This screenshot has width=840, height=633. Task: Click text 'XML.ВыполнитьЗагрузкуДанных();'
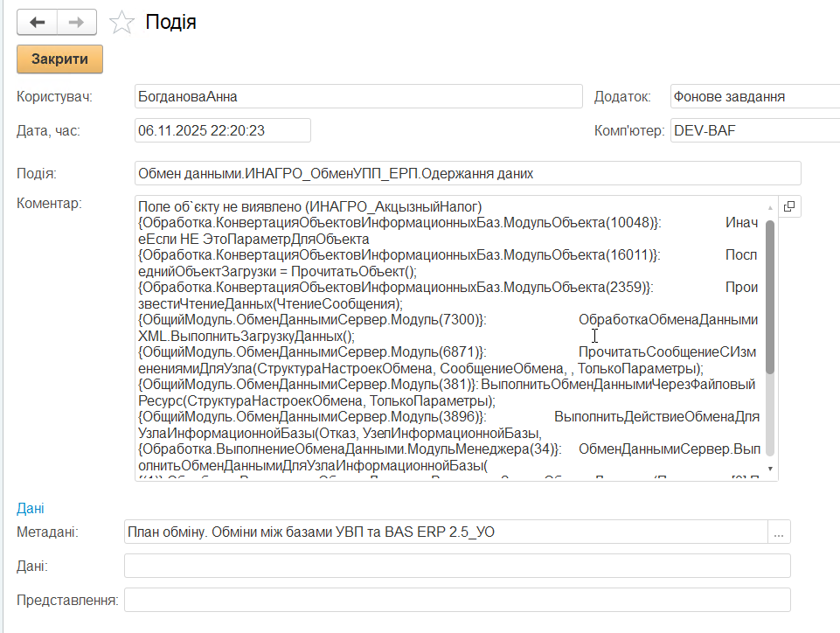pyautogui.click(x=246, y=336)
